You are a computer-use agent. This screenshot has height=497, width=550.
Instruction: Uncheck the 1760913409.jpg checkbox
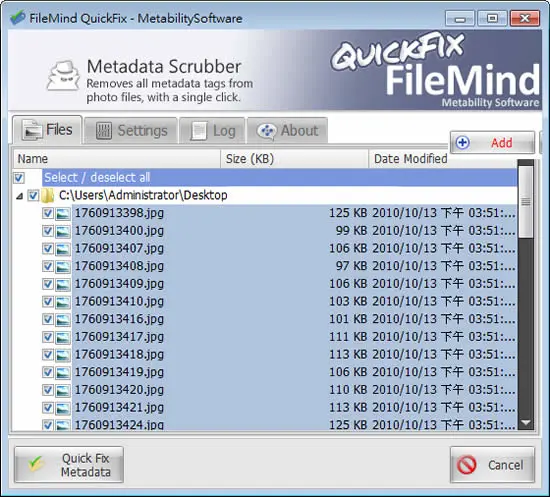coord(48,284)
